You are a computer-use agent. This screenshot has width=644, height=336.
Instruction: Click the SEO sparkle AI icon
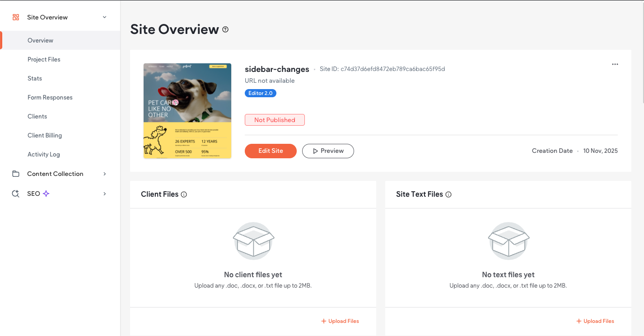coord(46,194)
